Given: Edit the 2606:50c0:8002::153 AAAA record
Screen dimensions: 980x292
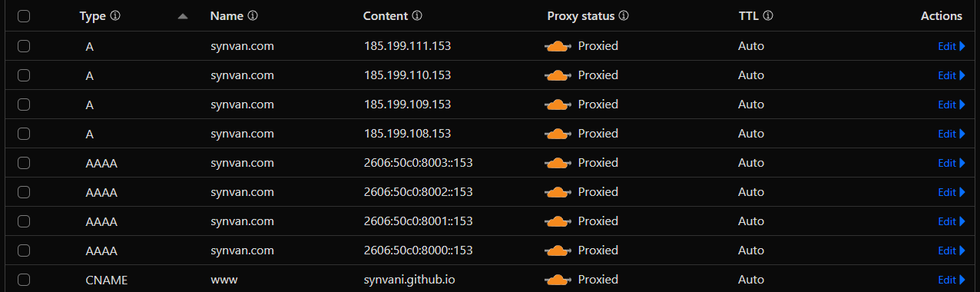Looking at the screenshot, I should [x=951, y=192].
